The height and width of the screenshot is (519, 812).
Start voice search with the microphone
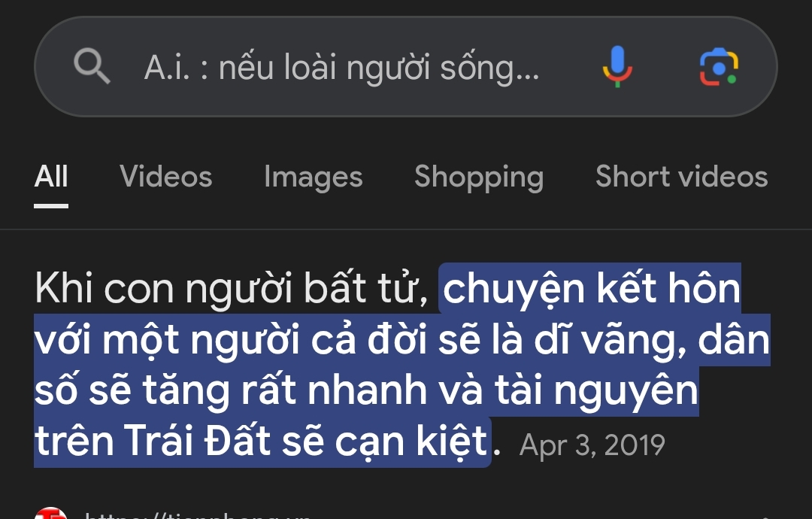(617, 67)
